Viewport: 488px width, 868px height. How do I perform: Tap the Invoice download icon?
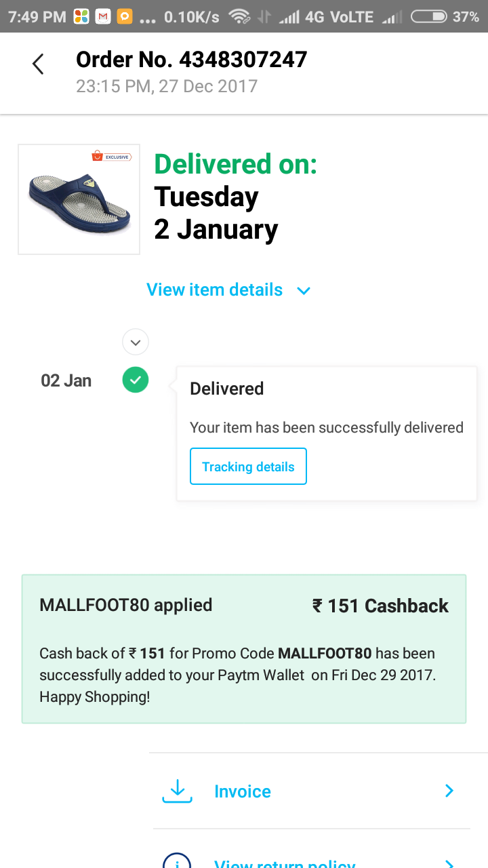tap(177, 791)
